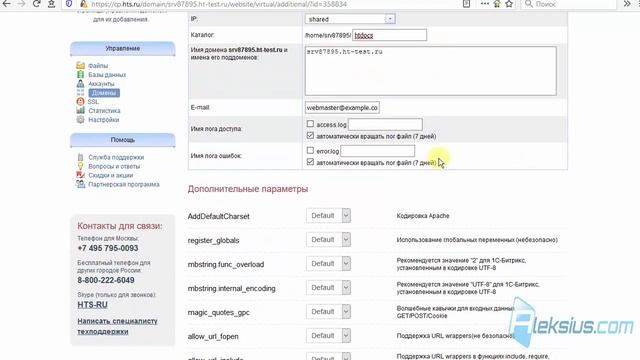Open the Файлы section
Screen dimensions: 640x360
(x=98, y=66)
